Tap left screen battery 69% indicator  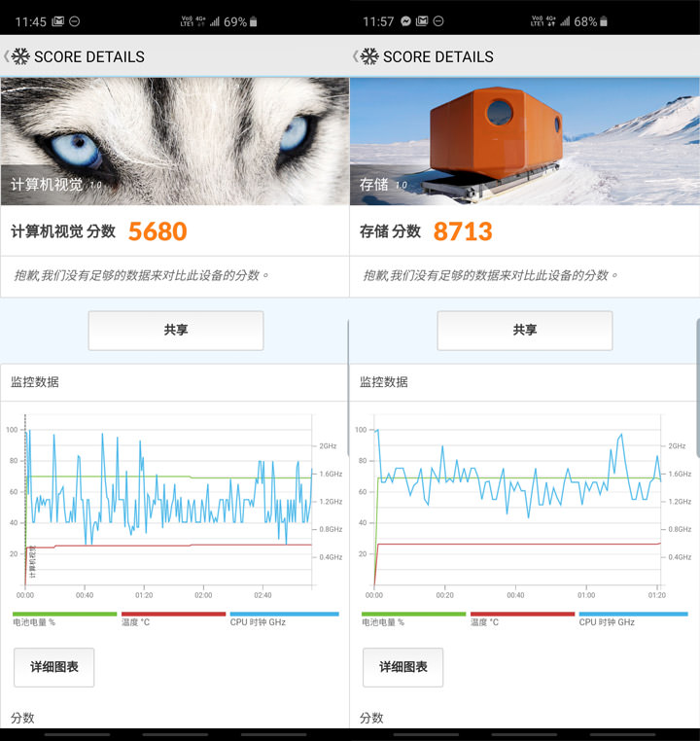coord(240,21)
